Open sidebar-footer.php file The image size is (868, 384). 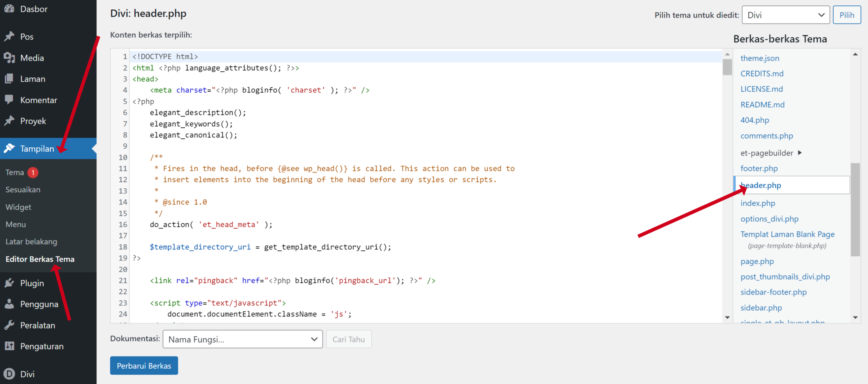(773, 292)
